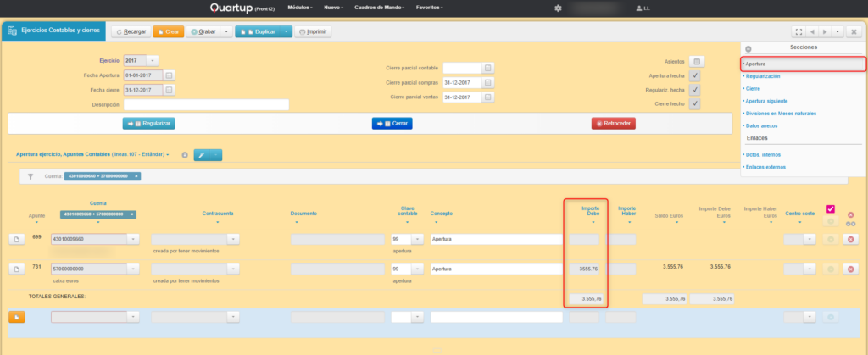
Task: Click into the Descripción text field
Action: coord(206,105)
